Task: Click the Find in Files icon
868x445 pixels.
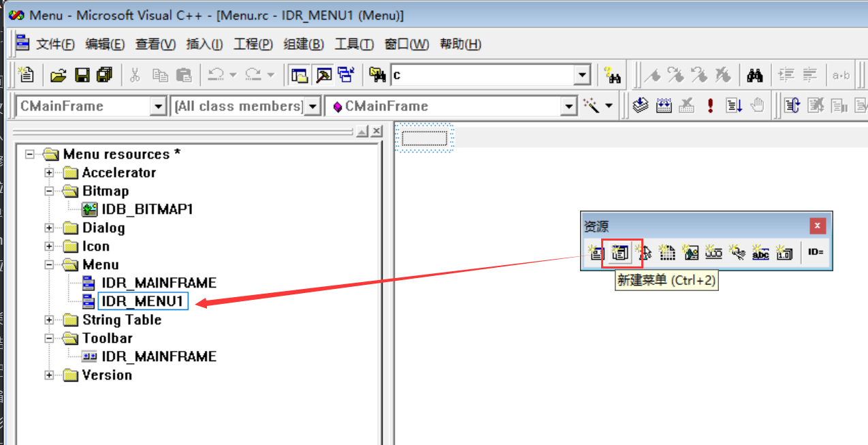Action: pyautogui.click(x=377, y=75)
